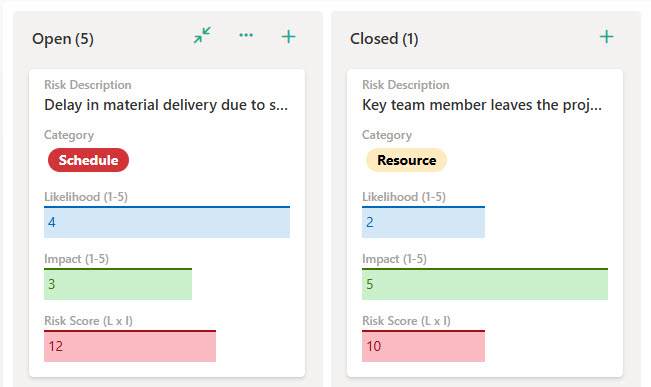Add new item to Closed column
The width and height of the screenshot is (651, 387).
(x=607, y=37)
